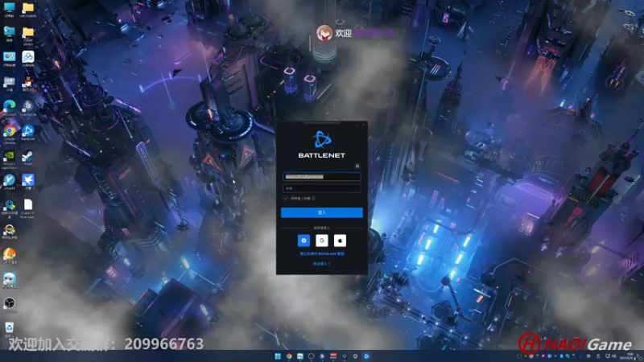Open Battle.net desktop shortcut
644x362 pixels.
click(x=28, y=133)
